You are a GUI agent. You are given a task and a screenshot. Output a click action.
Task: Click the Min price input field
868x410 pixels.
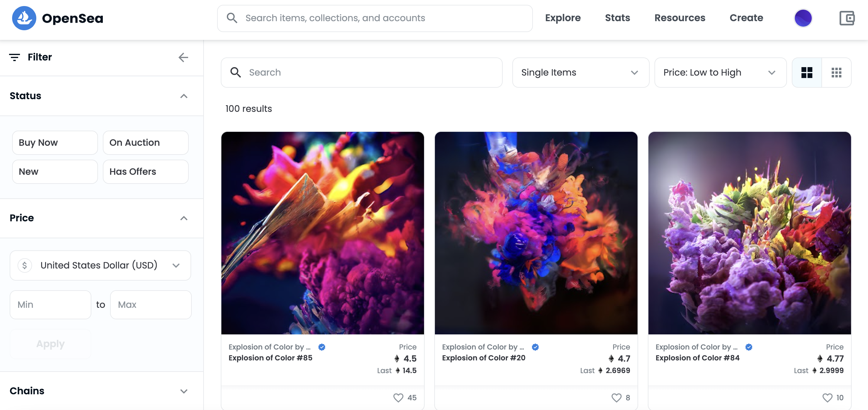[51, 304]
